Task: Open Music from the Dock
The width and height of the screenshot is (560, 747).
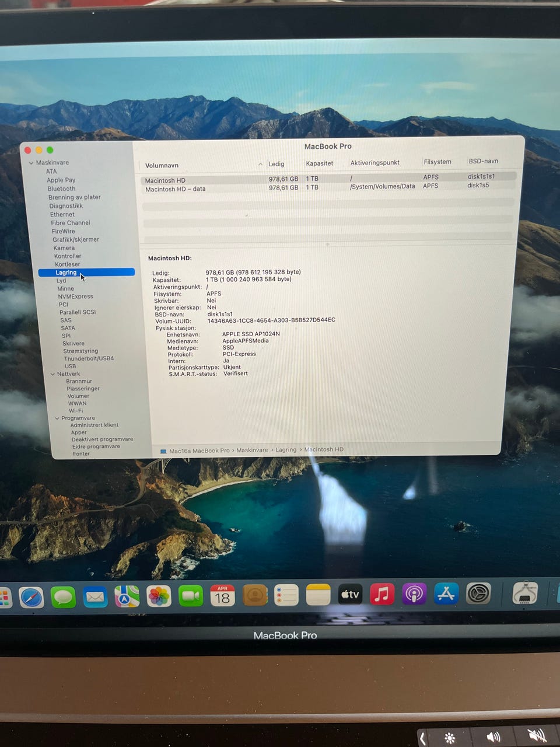Action: click(382, 594)
